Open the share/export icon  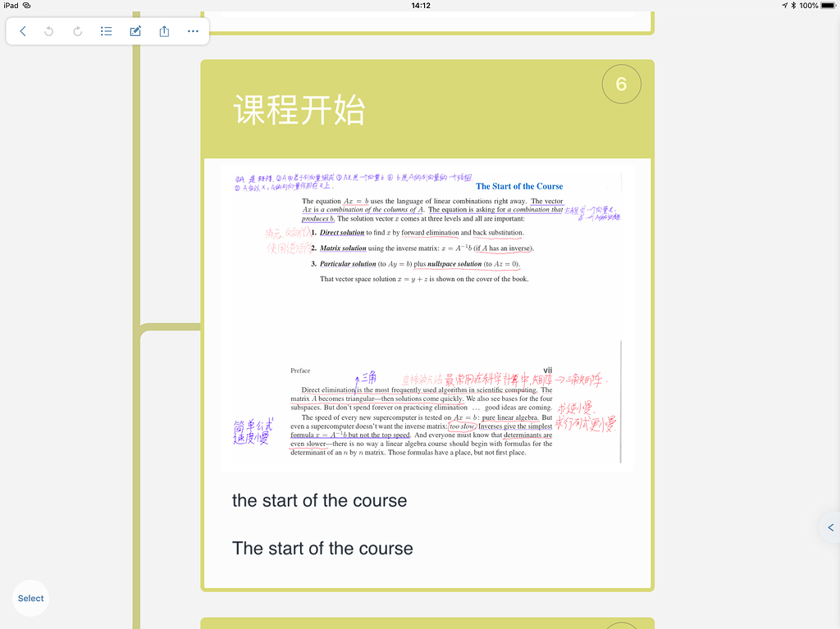(163, 31)
